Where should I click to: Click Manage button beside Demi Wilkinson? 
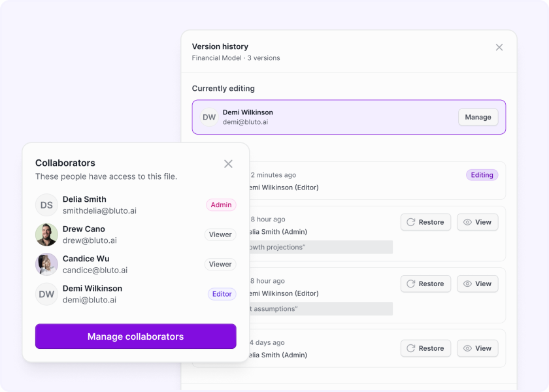pos(478,117)
